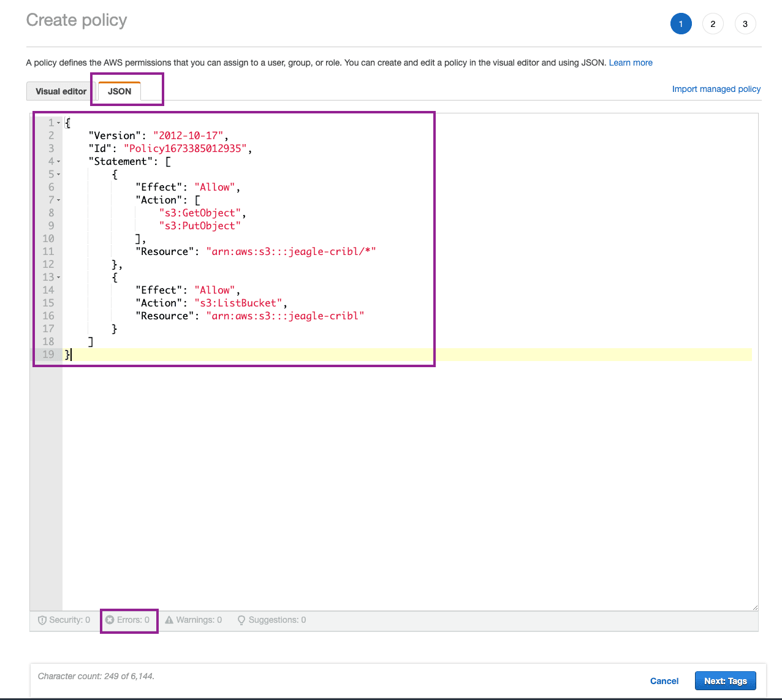Viewport: 782px width, 700px height.
Task: Click the Warnings triangle icon
Action: pyautogui.click(x=169, y=620)
